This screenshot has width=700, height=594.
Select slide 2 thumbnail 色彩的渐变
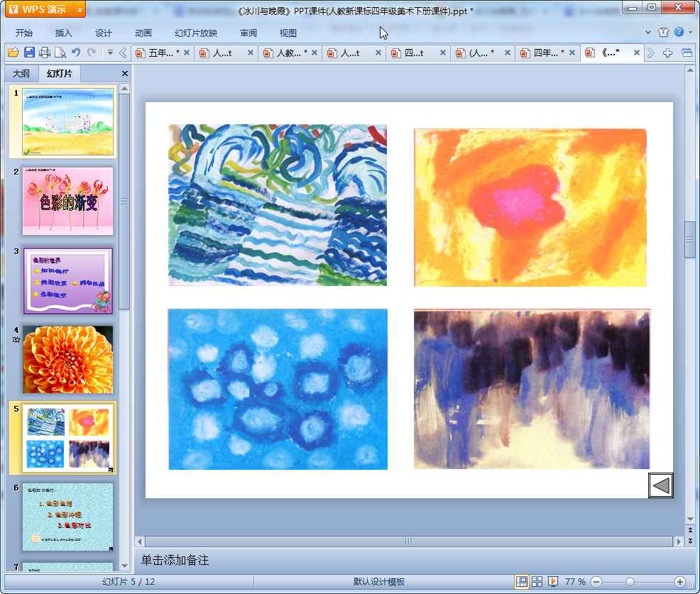pyautogui.click(x=68, y=202)
